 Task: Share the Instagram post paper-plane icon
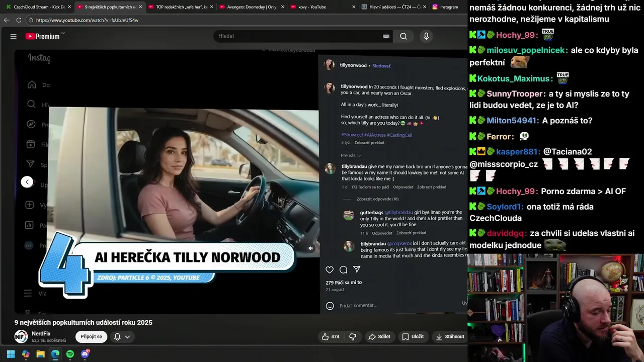tap(357, 269)
